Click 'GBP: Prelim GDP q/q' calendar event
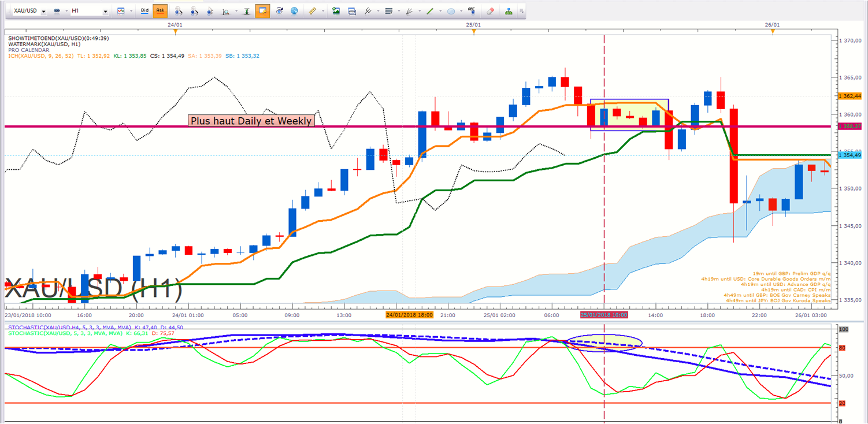 [792, 273]
